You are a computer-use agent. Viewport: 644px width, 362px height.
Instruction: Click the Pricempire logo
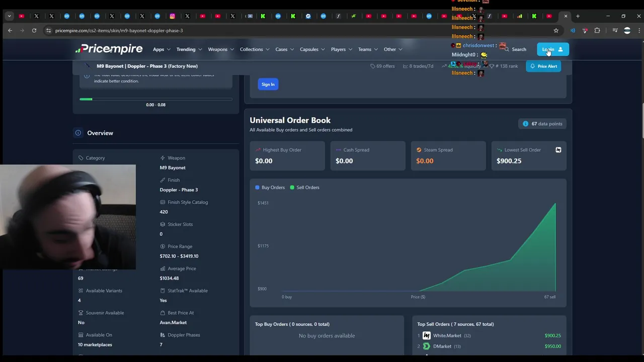109,49
